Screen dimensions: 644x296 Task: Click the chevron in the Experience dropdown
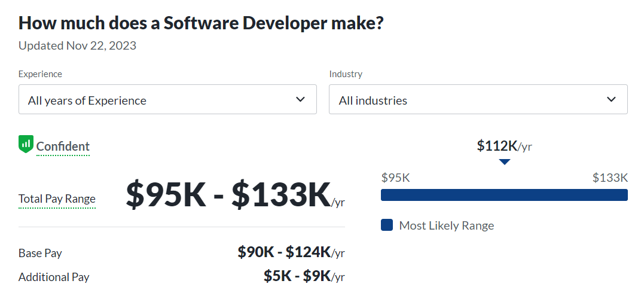(x=300, y=99)
